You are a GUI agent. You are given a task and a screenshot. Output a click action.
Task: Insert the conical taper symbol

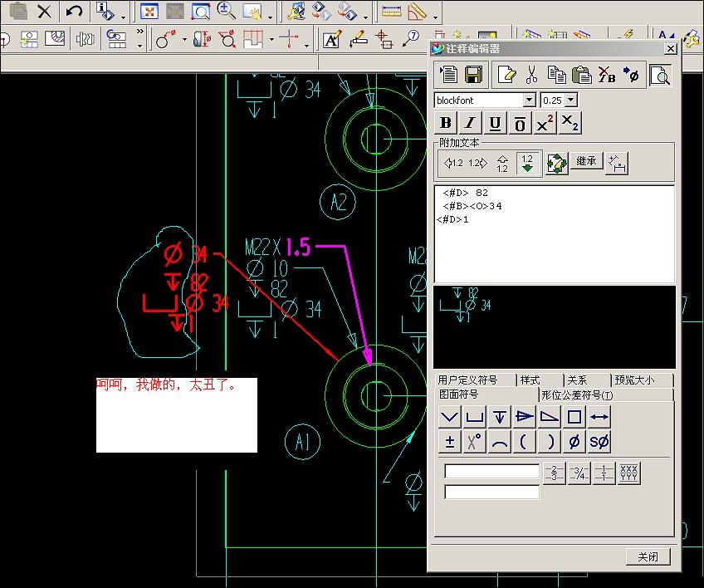(524, 417)
